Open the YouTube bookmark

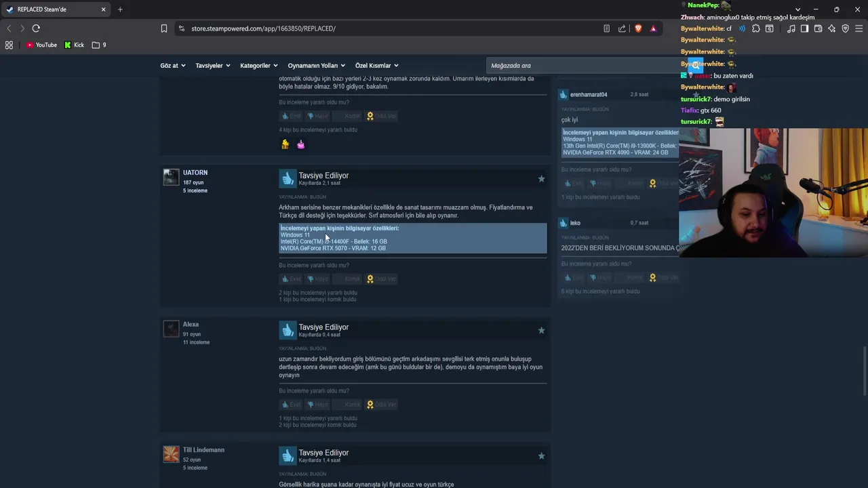pyautogui.click(x=41, y=45)
